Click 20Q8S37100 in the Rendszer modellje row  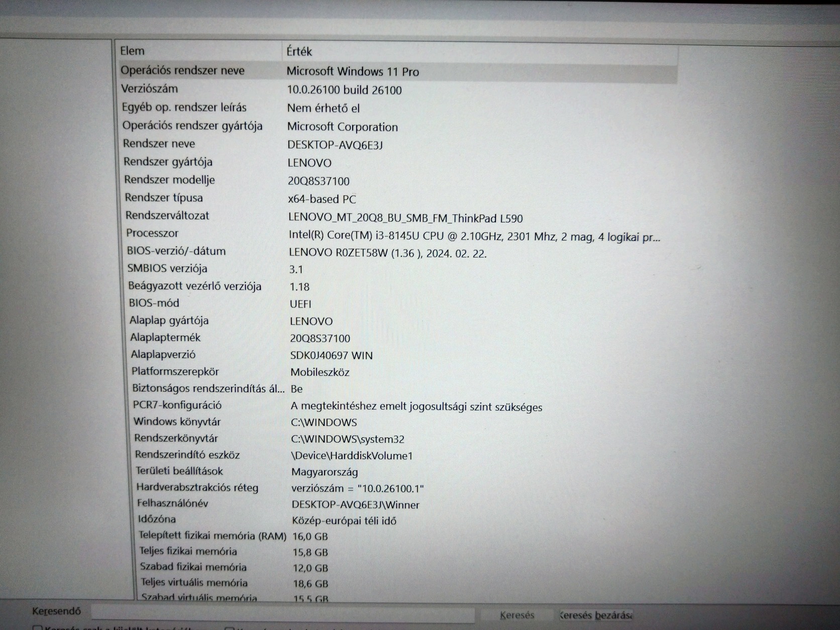(319, 181)
